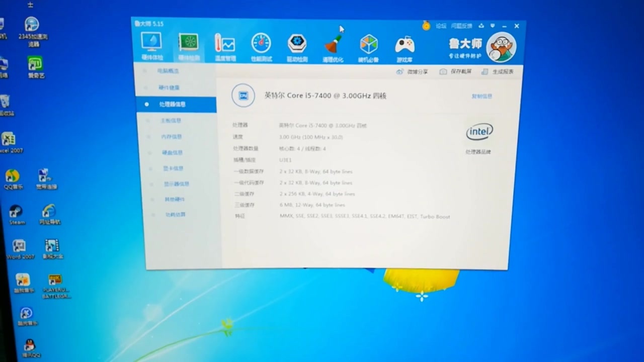Open the 腾讯QQ penguin desktop icon
This screenshot has width=644, height=362.
point(31,349)
